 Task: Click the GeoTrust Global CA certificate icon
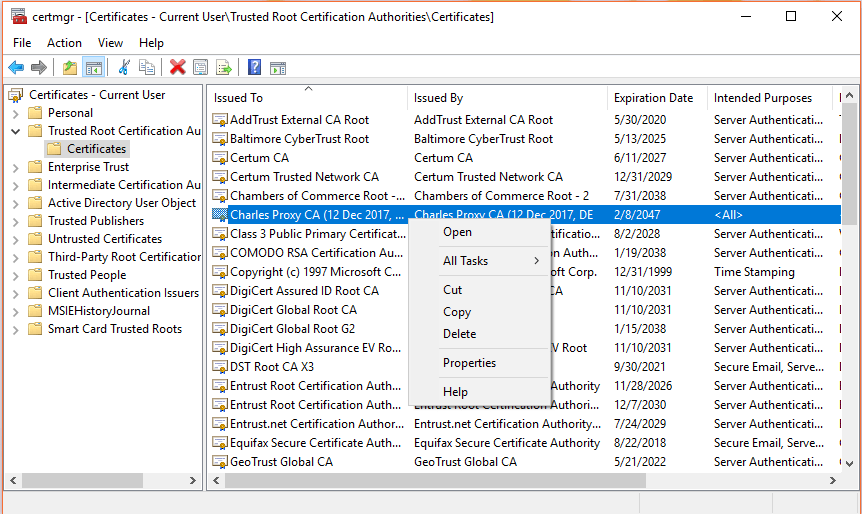coord(220,462)
